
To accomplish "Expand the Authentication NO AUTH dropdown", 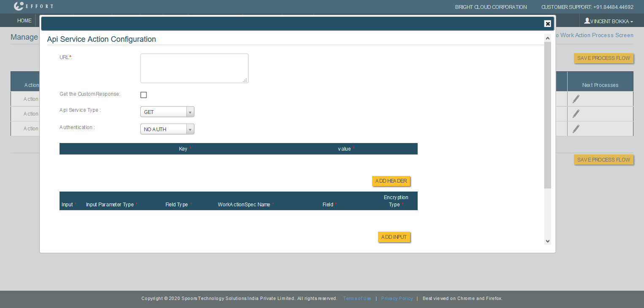I will pos(167,129).
